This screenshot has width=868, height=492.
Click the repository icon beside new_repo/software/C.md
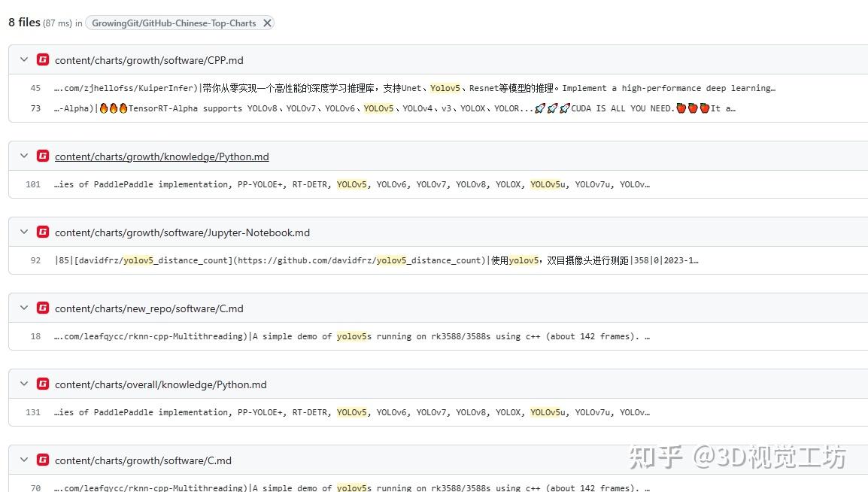(x=43, y=308)
